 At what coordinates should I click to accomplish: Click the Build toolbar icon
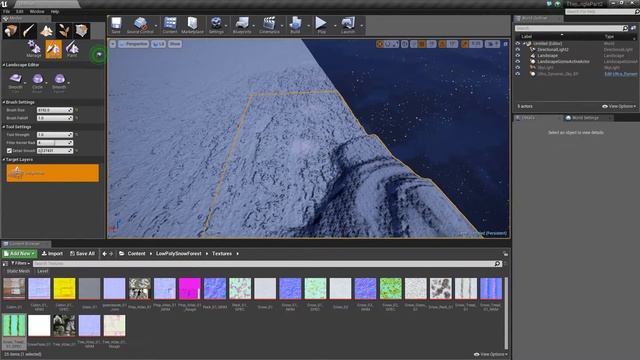(295, 25)
